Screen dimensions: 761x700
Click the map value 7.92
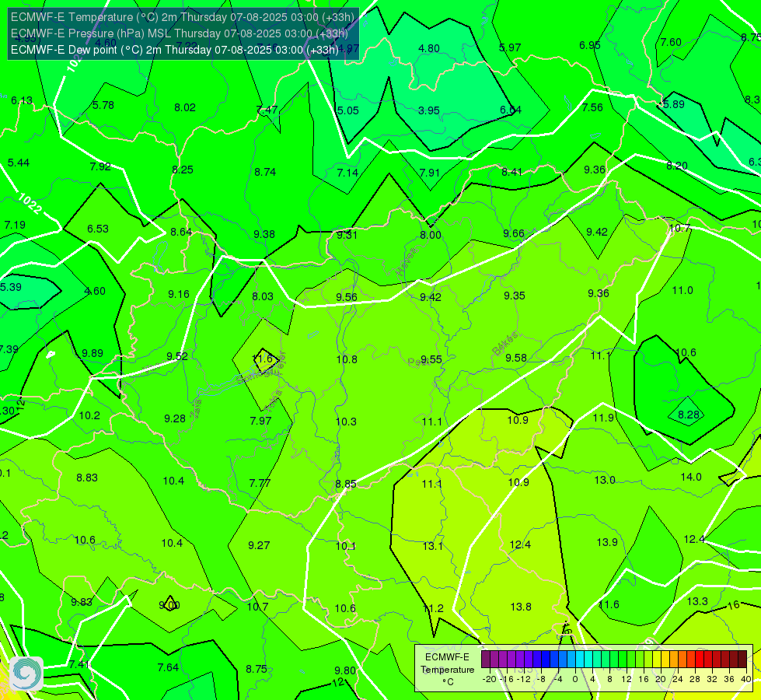pyautogui.click(x=100, y=166)
